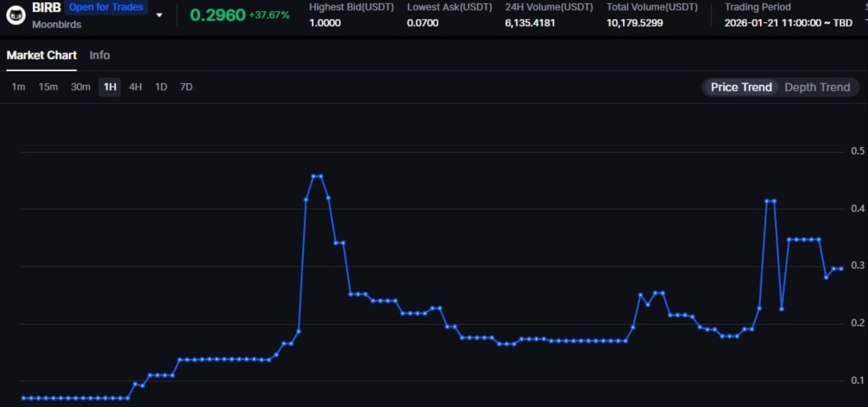The width and height of the screenshot is (868, 407).
Task: Show the 7D chart view
Action: click(186, 87)
